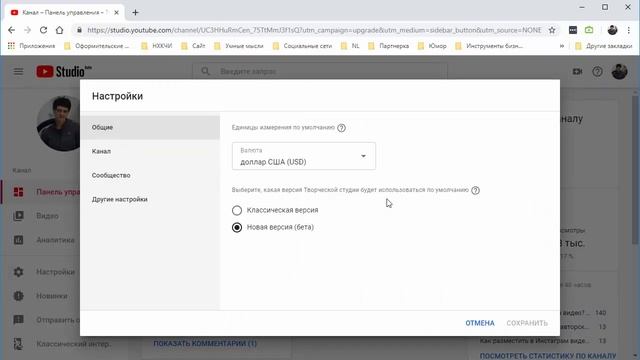Click the green camera extension icon

pos(589,30)
